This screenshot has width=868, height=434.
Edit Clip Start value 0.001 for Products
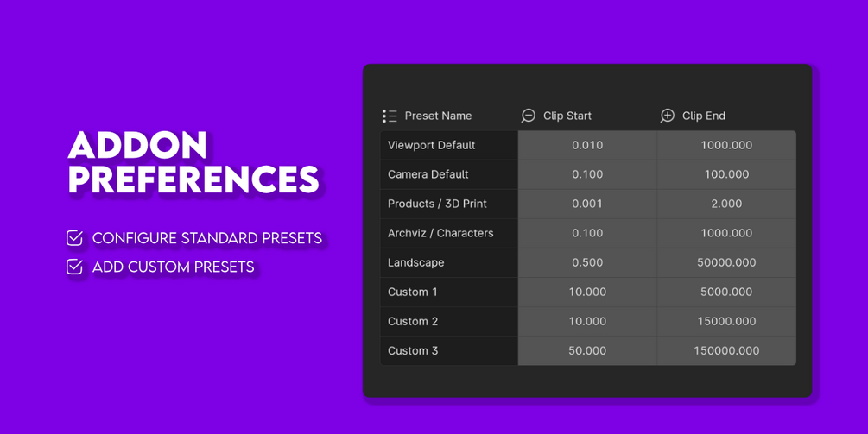click(x=587, y=204)
